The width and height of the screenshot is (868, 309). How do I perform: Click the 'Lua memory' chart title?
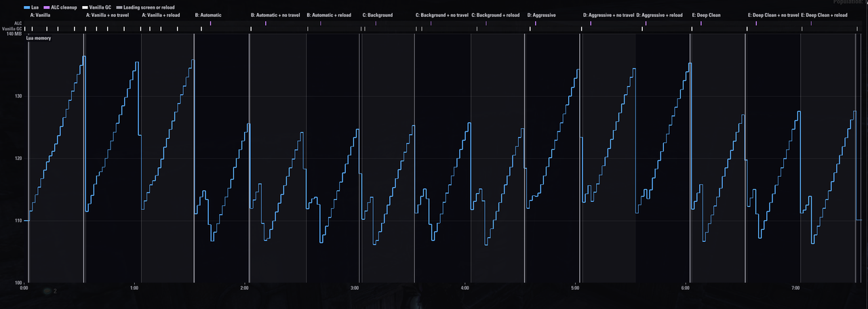click(x=39, y=39)
